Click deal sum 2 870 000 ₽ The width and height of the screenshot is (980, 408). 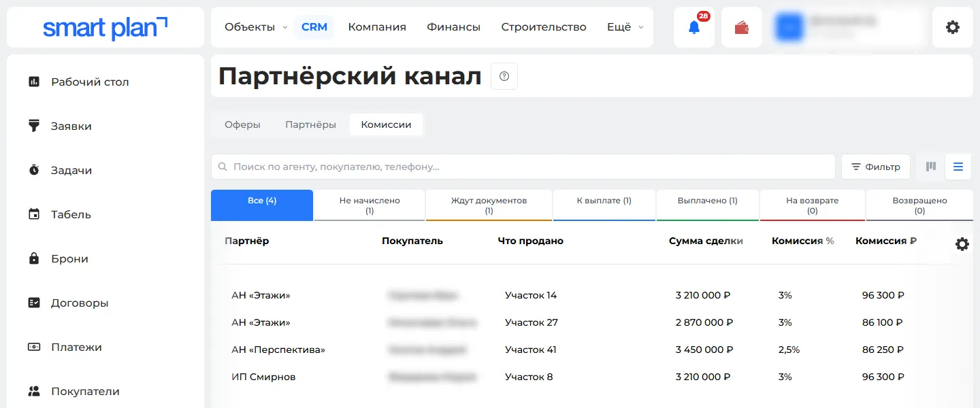(704, 322)
